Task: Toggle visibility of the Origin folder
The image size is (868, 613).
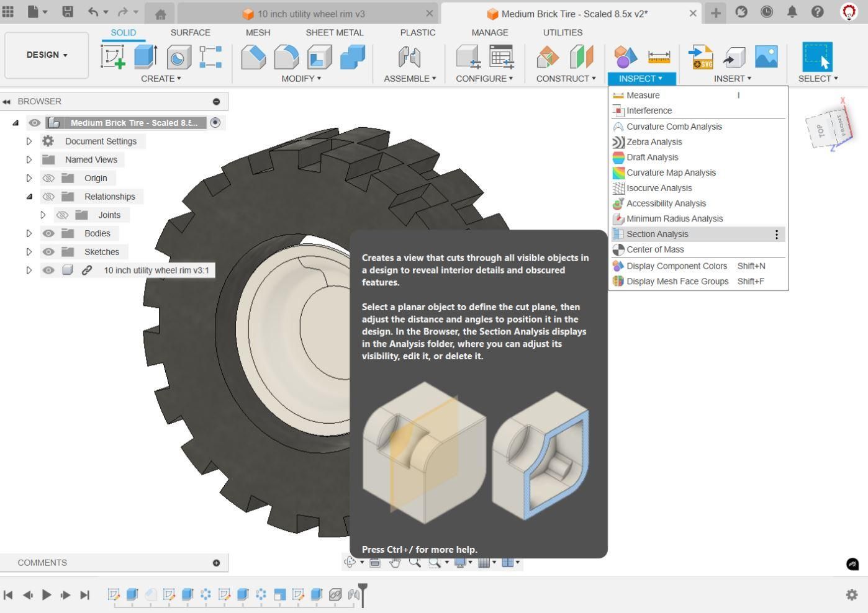Action: (x=48, y=178)
